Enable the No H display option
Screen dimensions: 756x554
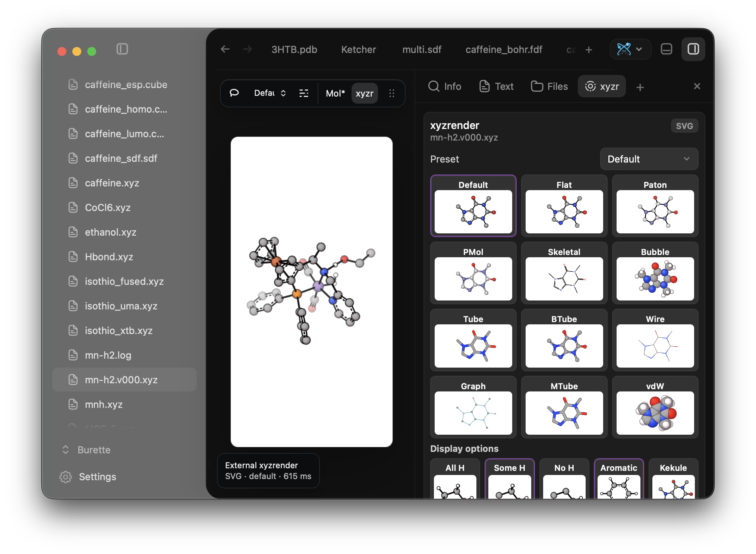click(564, 479)
